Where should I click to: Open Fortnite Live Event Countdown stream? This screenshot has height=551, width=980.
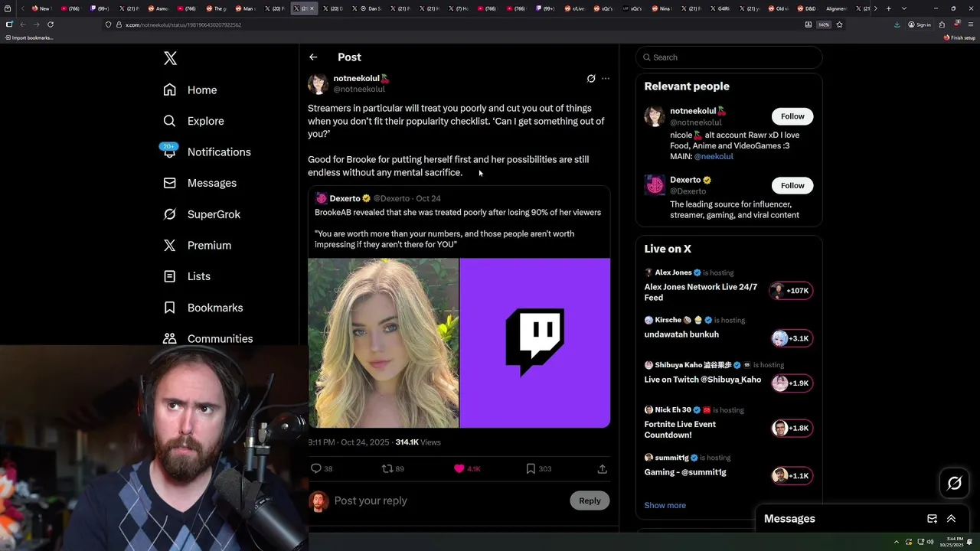tap(680, 429)
